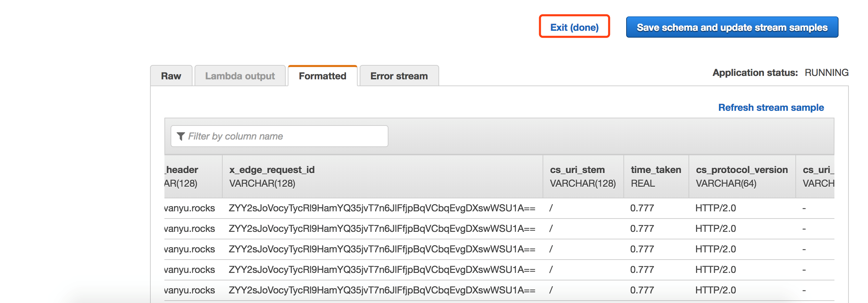
Task: Click the fourth row 0.777 value
Action: coord(642,269)
